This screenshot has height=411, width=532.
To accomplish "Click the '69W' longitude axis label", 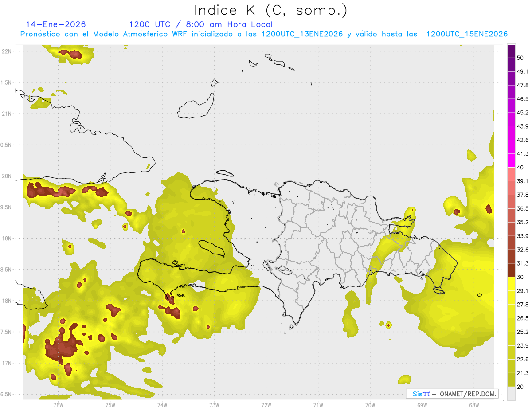I will point(422,405).
